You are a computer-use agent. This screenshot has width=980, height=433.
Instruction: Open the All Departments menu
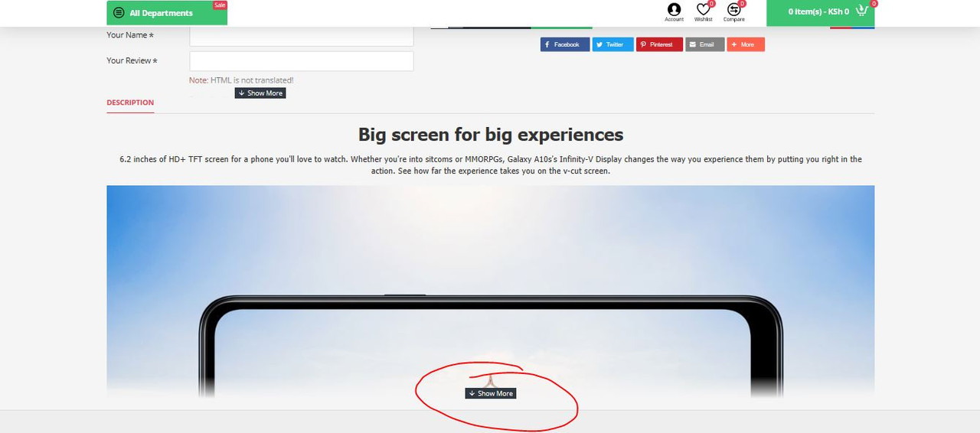[x=167, y=13]
